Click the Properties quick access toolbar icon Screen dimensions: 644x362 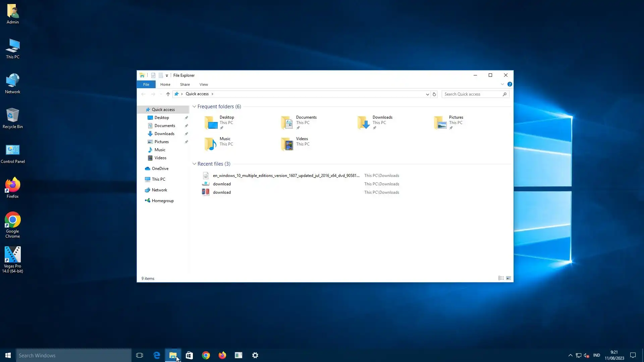coord(153,75)
